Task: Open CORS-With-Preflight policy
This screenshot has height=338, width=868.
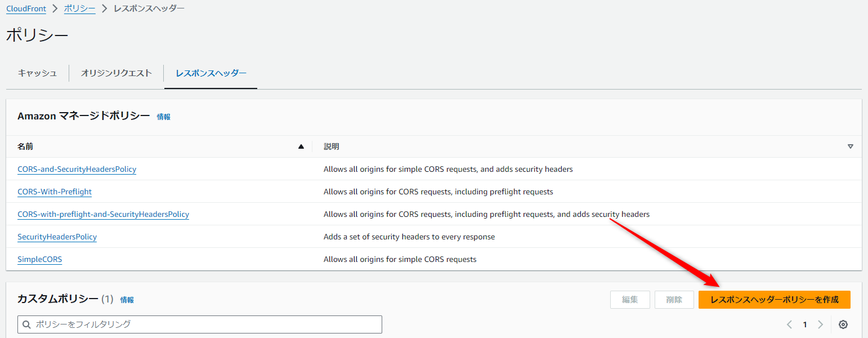Action: click(55, 192)
